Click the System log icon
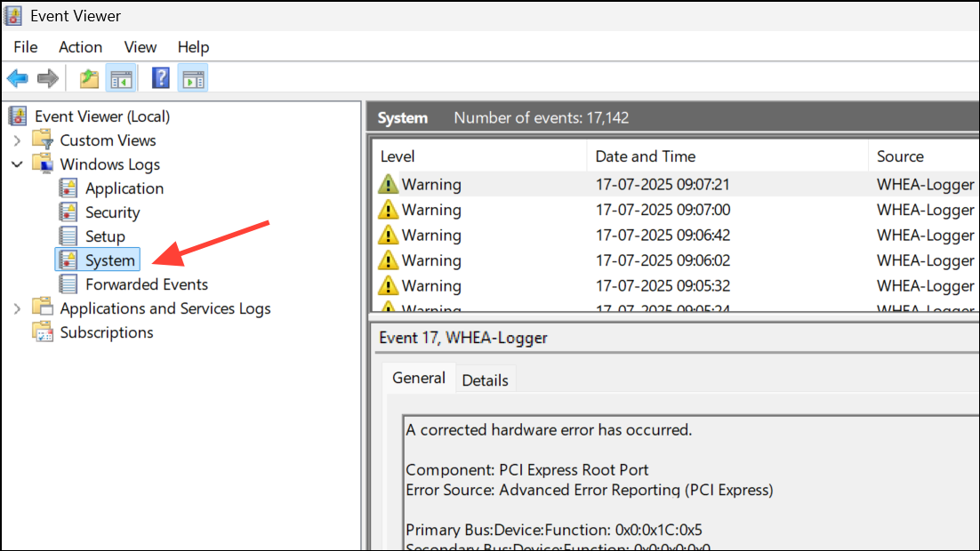The image size is (980, 551). [68, 260]
